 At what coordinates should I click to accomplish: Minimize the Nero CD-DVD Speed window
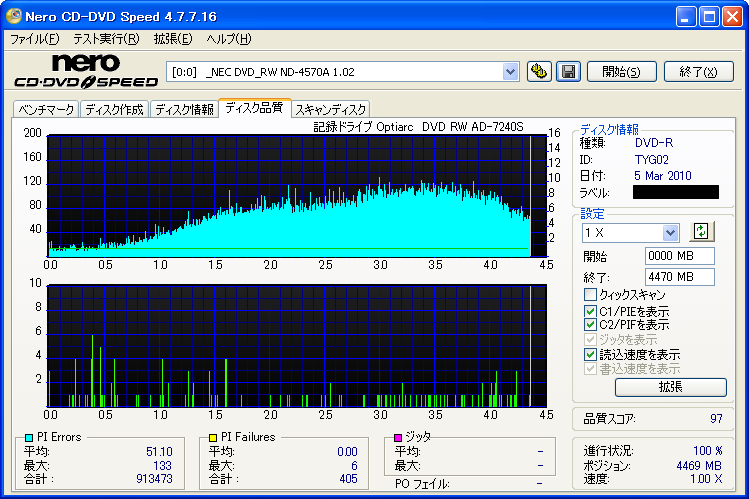coord(685,17)
